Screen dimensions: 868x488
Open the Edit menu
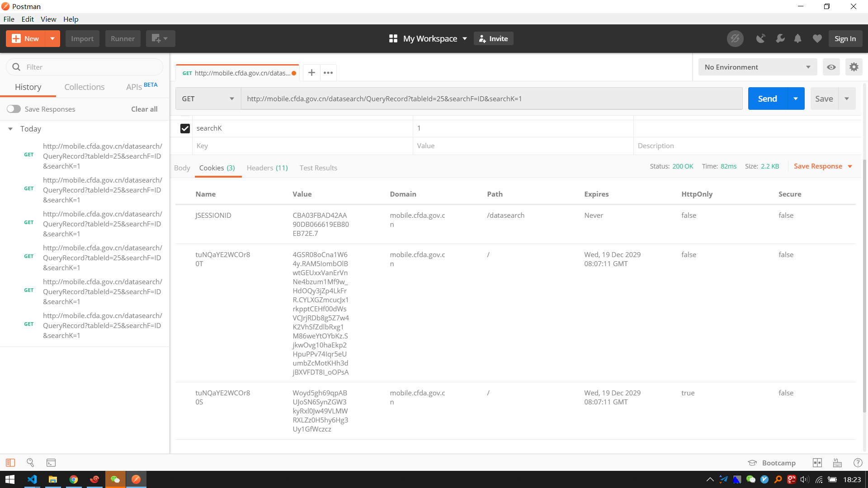tap(28, 19)
